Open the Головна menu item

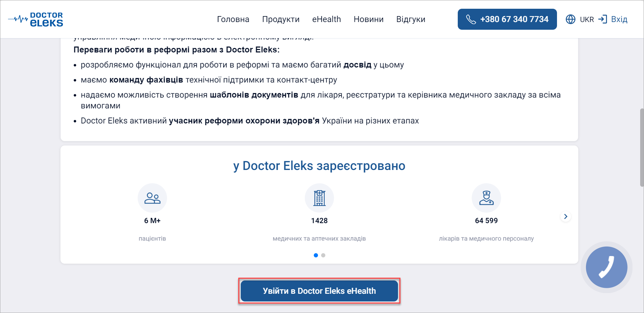(233, 19)
